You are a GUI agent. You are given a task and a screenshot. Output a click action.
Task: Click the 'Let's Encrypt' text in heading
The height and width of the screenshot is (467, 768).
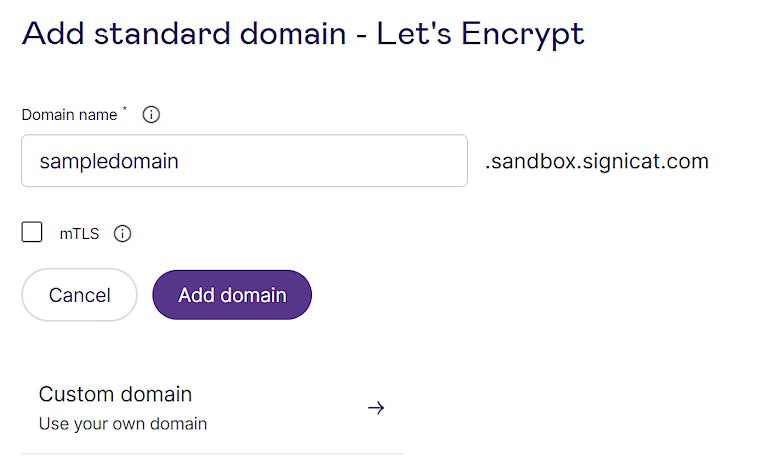pos(480,32)
